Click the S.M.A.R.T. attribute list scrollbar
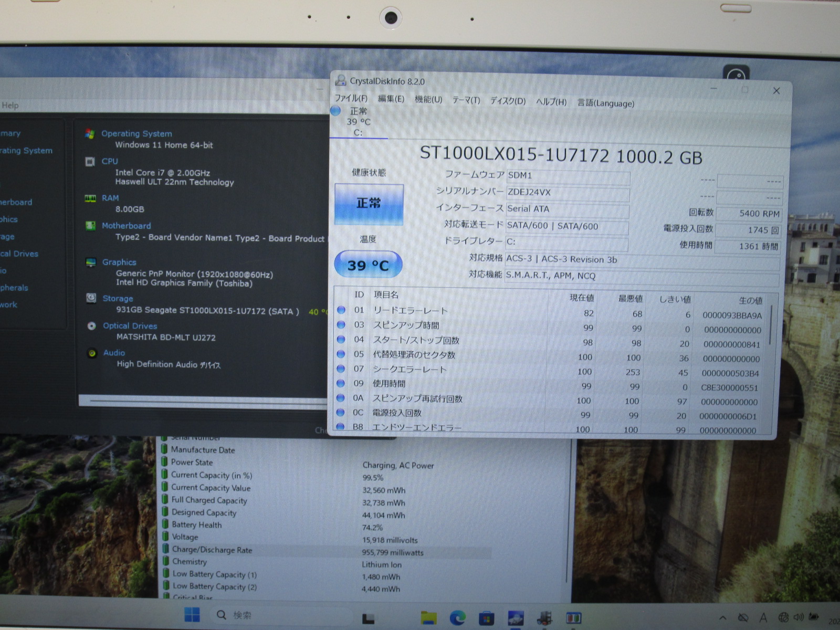 (771, 325)
